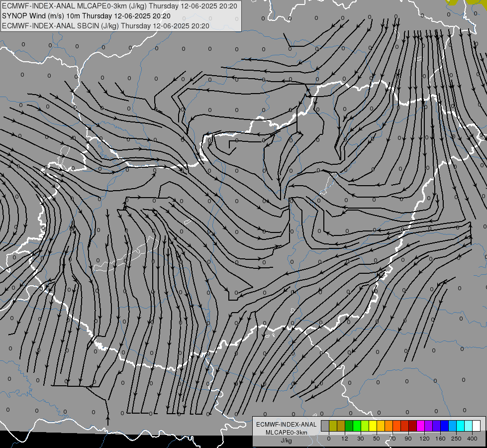Click the ECMWF-INDEX-ANAL MLCAPE0-3km header line
Viewport: 487px width, 448px height.
click(x=119, y=6)
